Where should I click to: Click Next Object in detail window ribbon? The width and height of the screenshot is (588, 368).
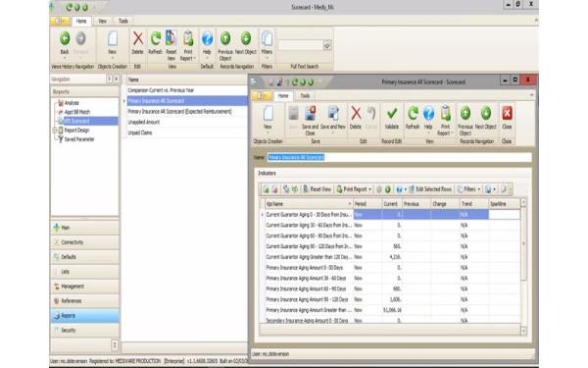tap(486, 120)
